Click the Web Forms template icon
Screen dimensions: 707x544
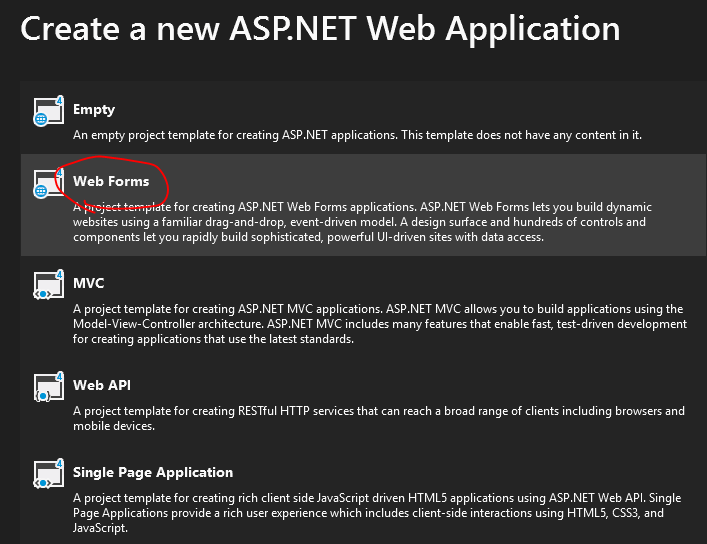48,183
